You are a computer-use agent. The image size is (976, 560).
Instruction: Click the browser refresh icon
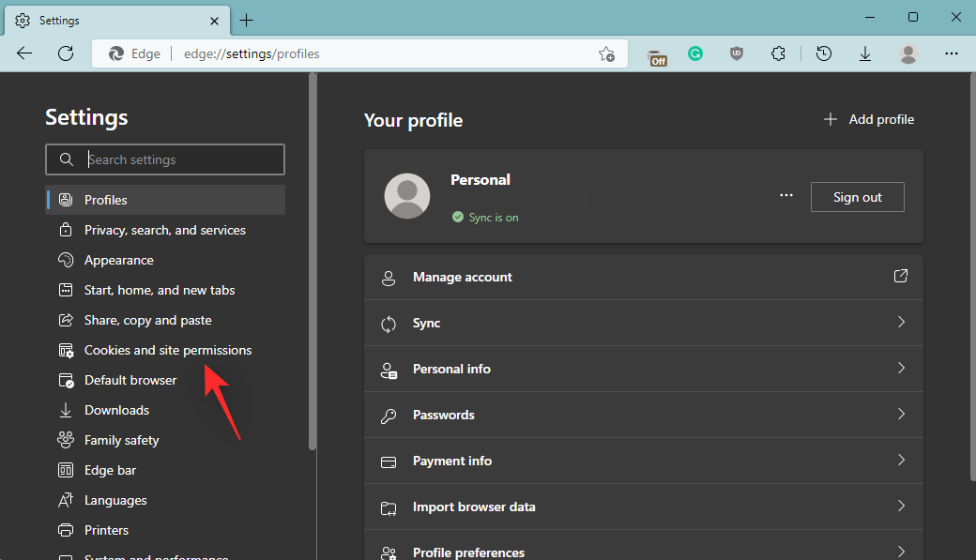tap(66, 53)
